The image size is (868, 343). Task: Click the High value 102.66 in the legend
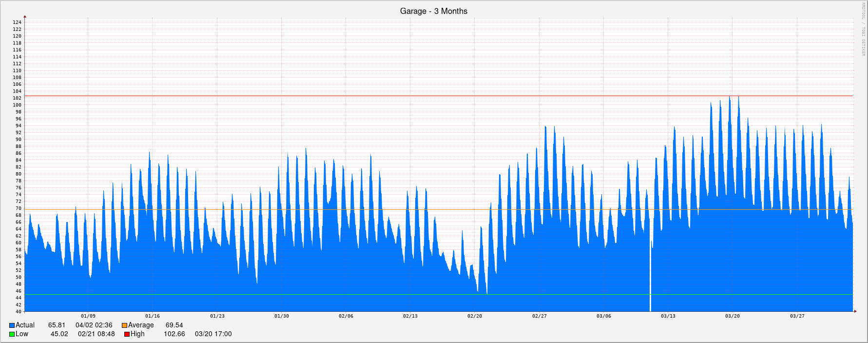click(x=174, y=334)
